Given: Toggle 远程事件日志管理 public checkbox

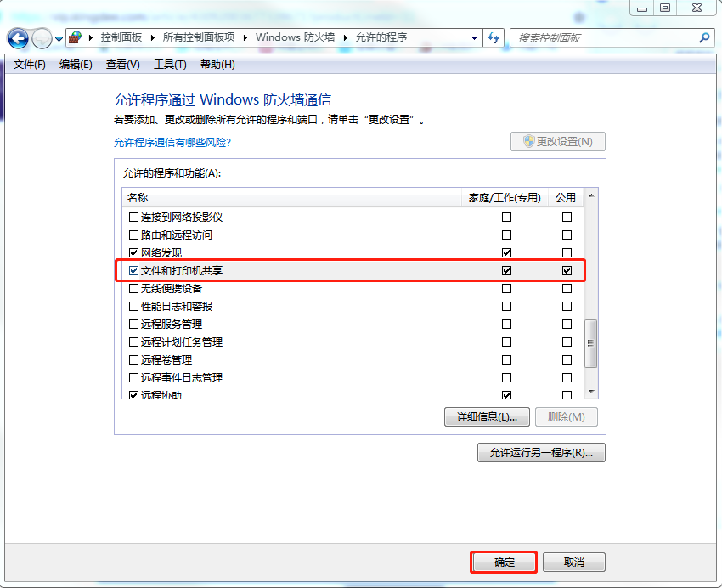Looking at the screenshot, I should [x=567, y=378].
